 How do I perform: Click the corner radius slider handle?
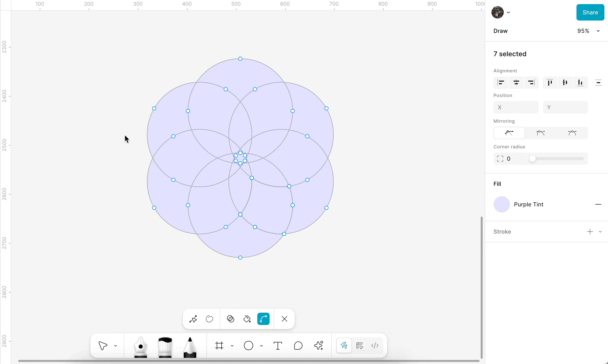tap(533, 159)
